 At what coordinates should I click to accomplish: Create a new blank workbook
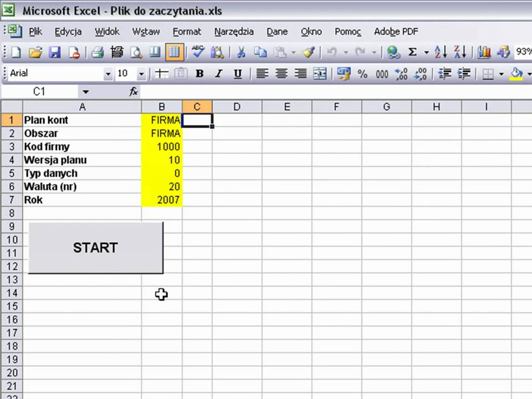pos(16,52)
